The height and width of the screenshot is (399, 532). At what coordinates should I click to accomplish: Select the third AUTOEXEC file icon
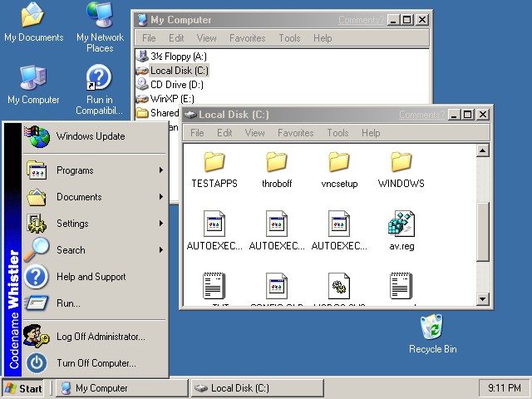[x=339, y=224]
